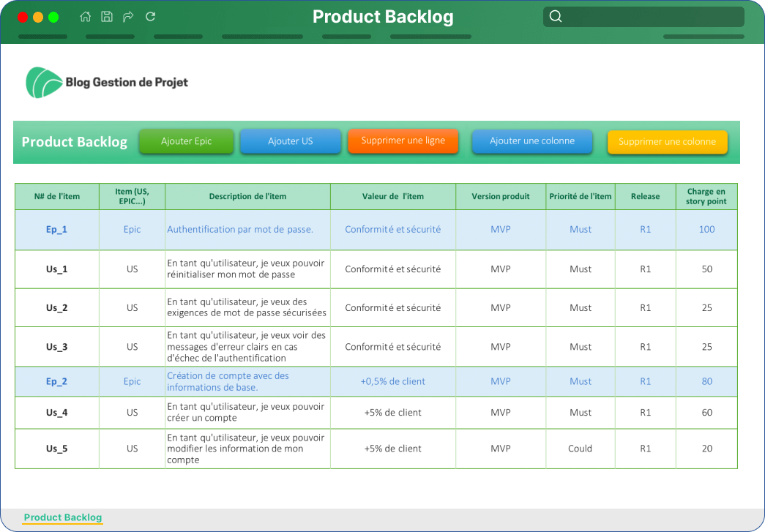The image size is (765, 532).
Task: Click story point value 20
Action: (706, 449)
